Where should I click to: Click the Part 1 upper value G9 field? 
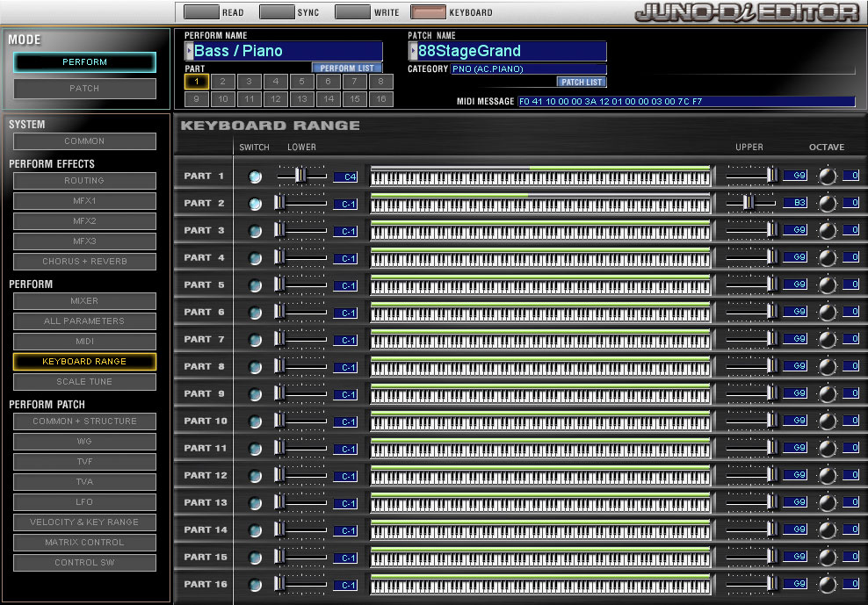tap(795, 176)
